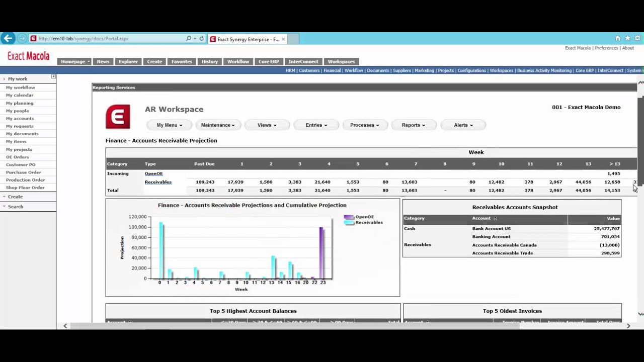Select My calendar in sidebar

pyautogui.click(x=20, y=95)
